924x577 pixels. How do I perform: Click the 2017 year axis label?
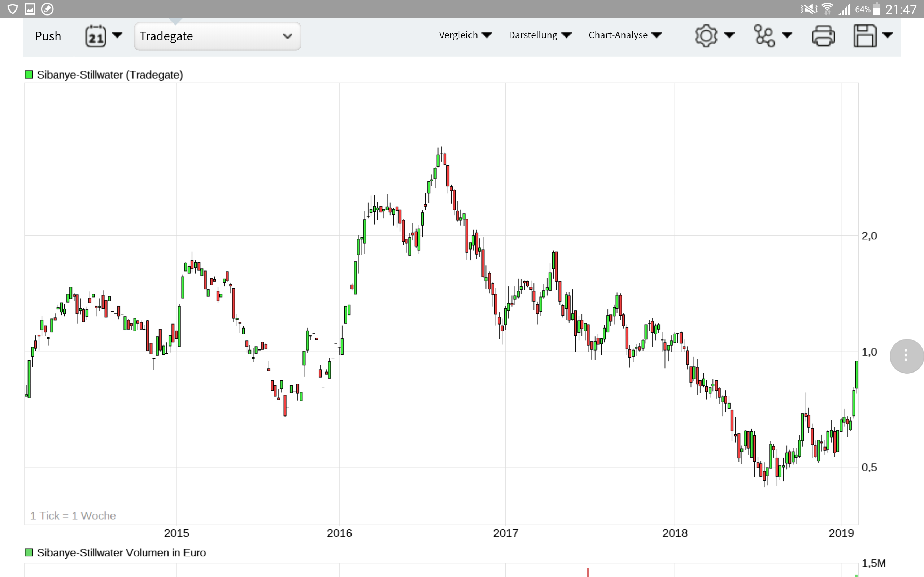tap(506, 533)
